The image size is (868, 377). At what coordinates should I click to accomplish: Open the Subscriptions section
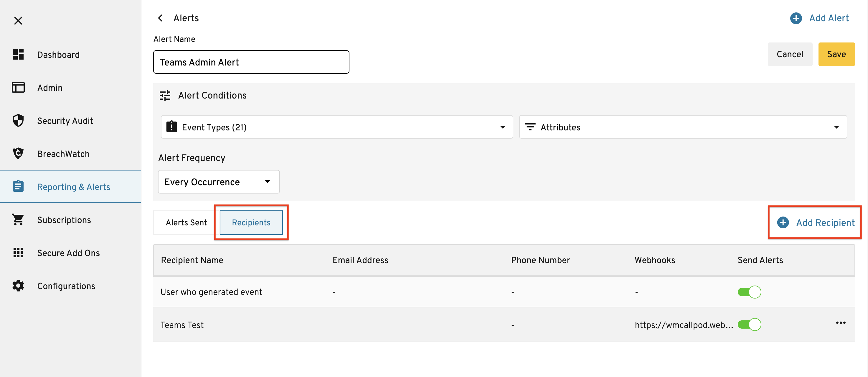[70, 220]
